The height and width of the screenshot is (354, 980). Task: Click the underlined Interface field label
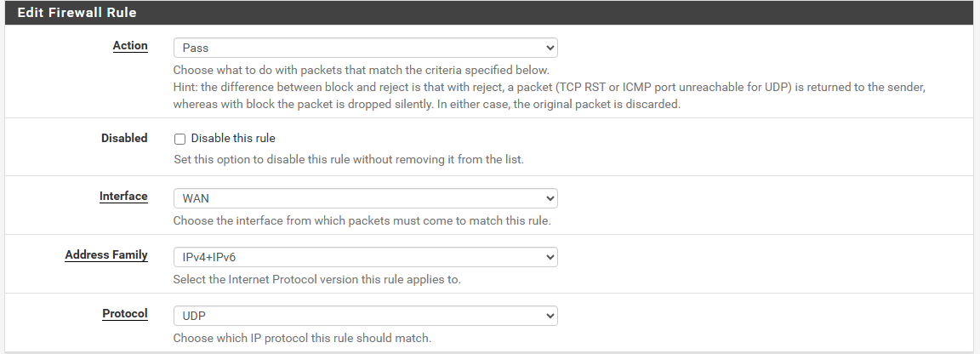coord(123,197)
